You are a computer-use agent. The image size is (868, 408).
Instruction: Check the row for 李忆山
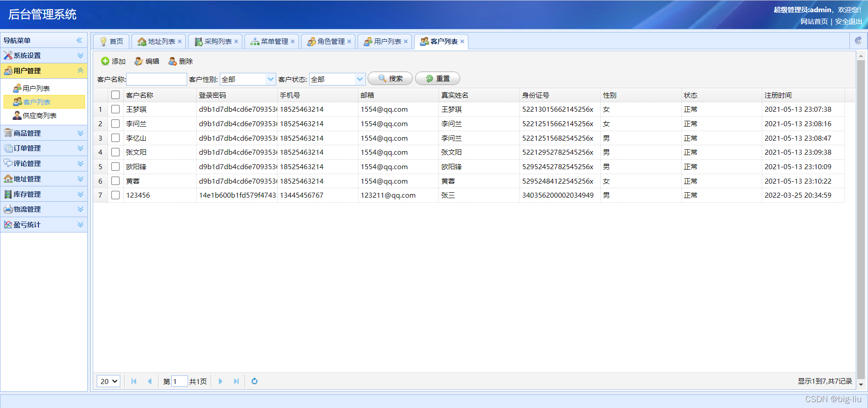pyautogui.click(x=115, y=138)
